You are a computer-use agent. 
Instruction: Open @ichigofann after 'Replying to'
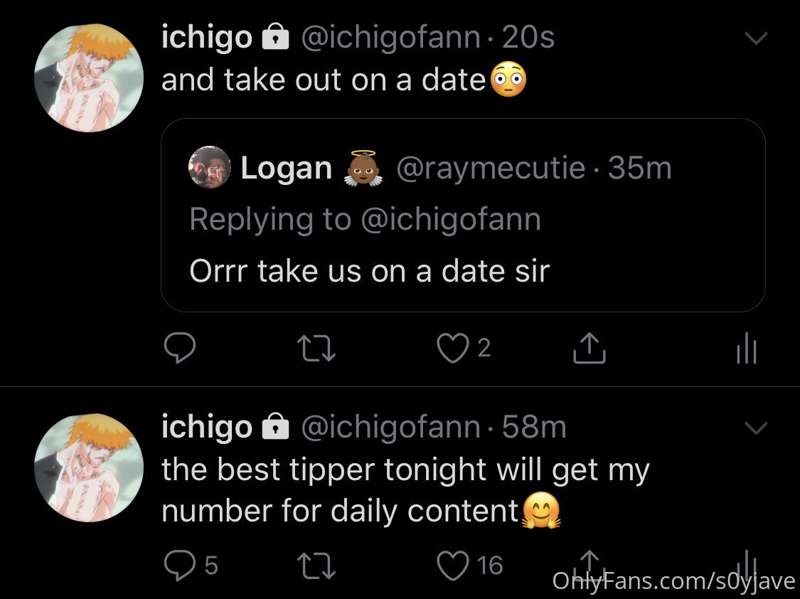[x=451, y=219]
